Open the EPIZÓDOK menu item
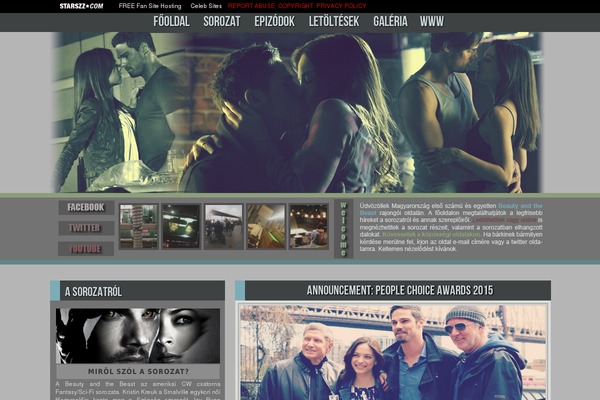The image size is (600, 400). click(x=274, y=21)
